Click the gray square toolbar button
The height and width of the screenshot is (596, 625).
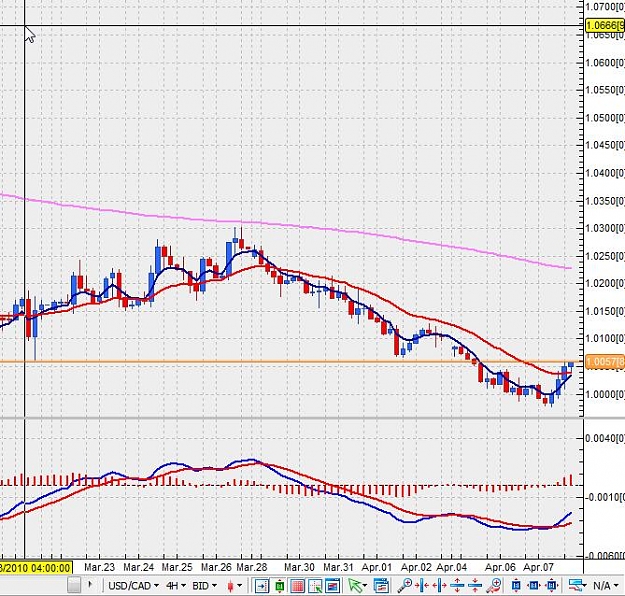[x=74, y=585]
